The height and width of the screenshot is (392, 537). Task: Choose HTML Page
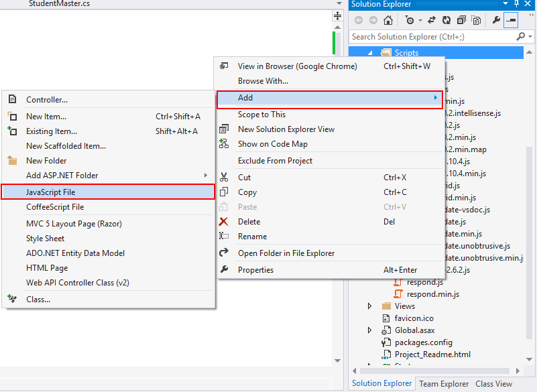[108, 268]
